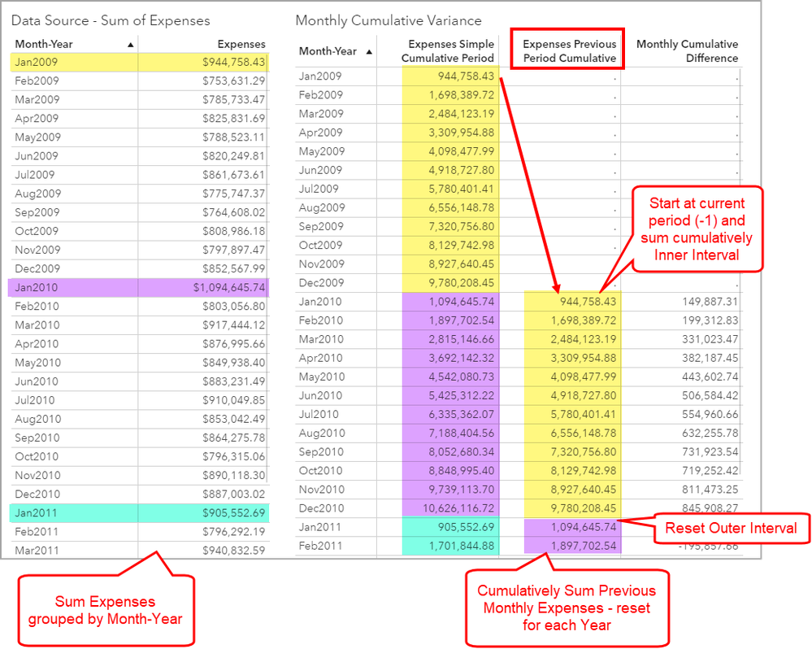
Task: Click the Monthly Cumulative Variance title
Action: (x=389, y=20)
